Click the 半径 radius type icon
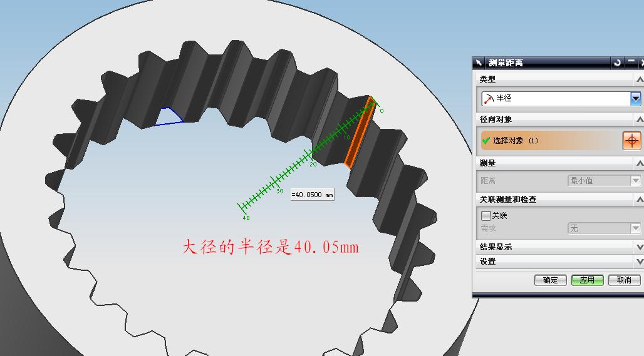The height and width of the screenshot is (356, 644). pyautogui.click(x=489, y=98)
